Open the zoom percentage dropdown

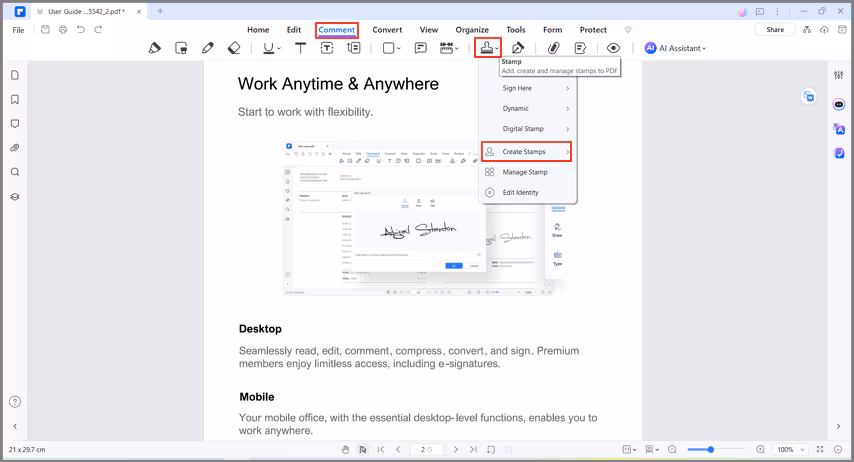click(x=792, y=450)
